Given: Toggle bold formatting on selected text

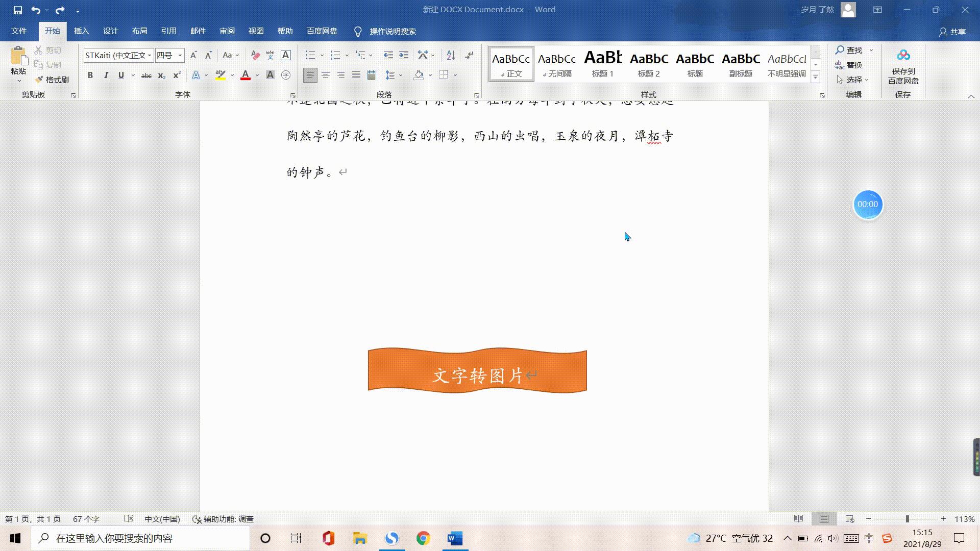Looking at the screenshot, I should [x=90, y=75].
